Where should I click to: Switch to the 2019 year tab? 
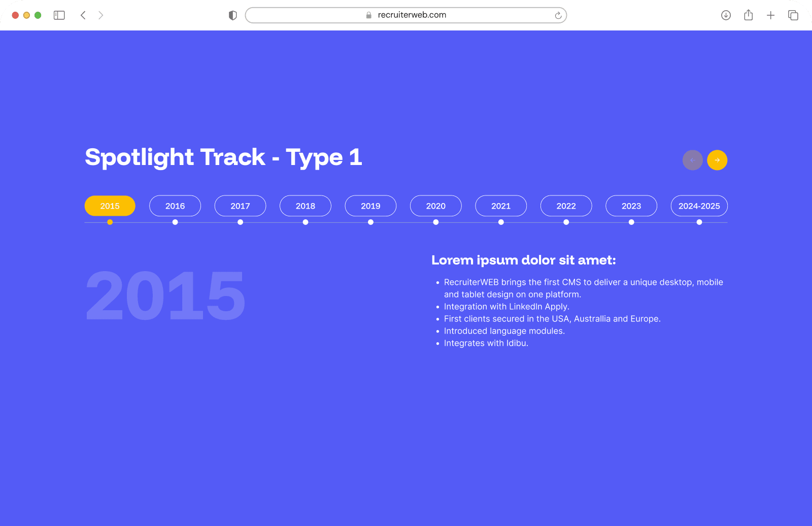point(370,206)
